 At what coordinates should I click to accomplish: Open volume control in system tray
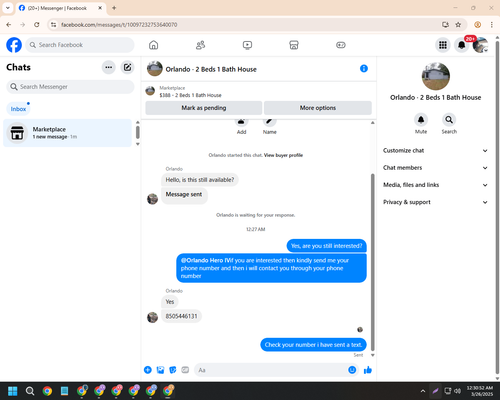pos(458,391)
